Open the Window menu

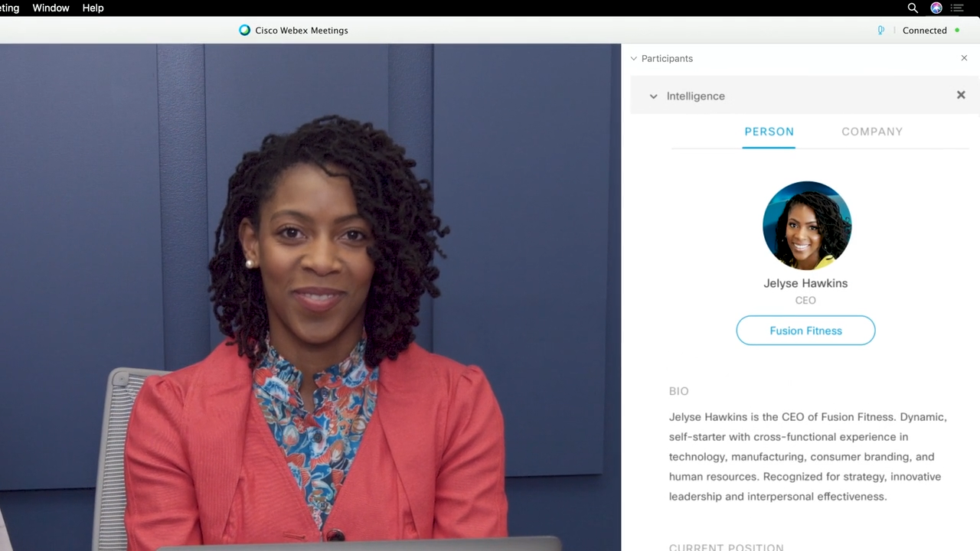coord(51,8)
